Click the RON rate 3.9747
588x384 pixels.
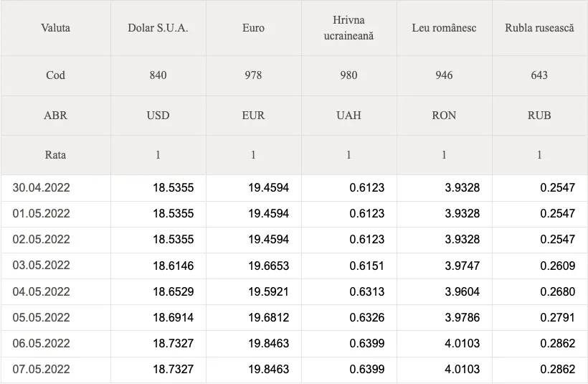[x=462, y=266]
